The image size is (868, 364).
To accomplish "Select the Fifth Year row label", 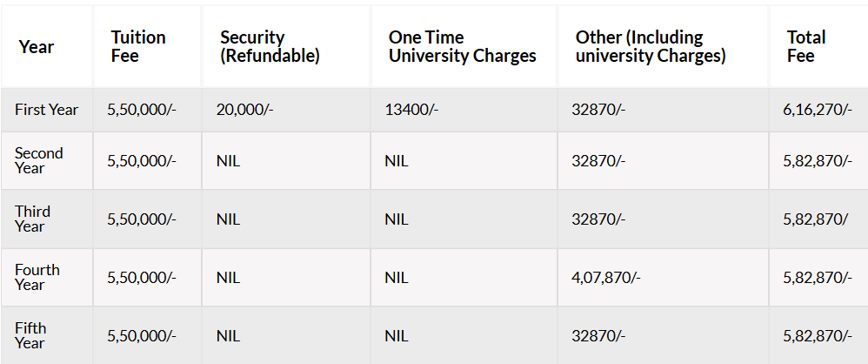I will 30,336.
